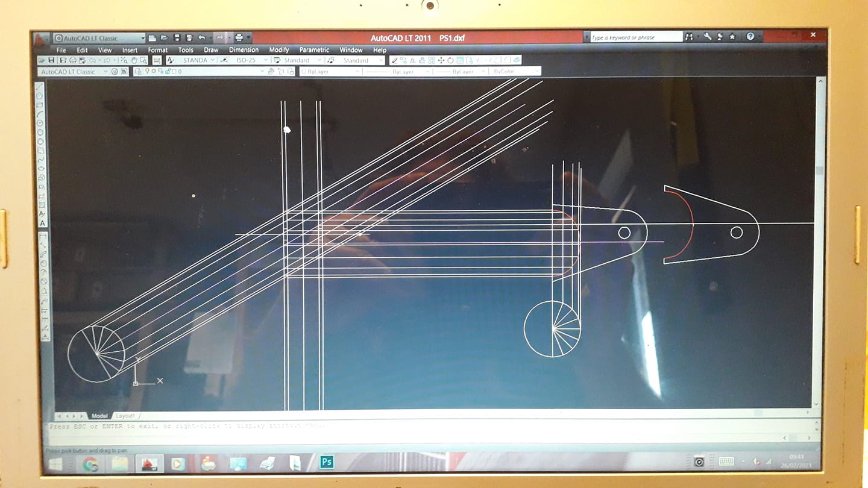Toggle the layer 0 visibility lightbulb
The width and height of the screenshot is (868, 488).
[146, 70]
